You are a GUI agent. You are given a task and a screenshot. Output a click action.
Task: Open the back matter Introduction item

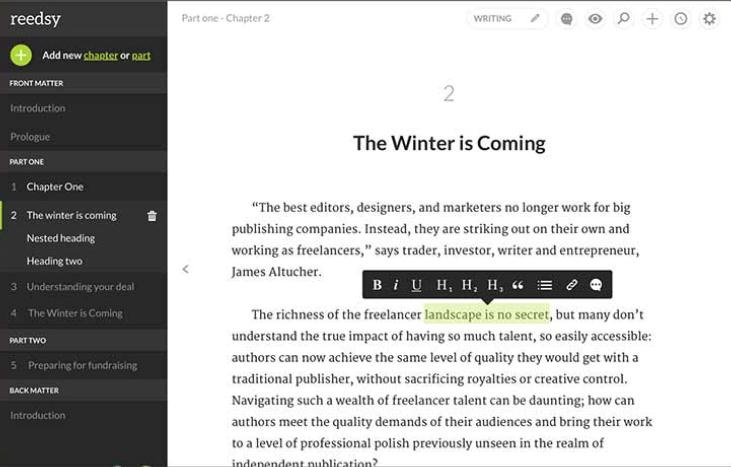tap(37, 415)
